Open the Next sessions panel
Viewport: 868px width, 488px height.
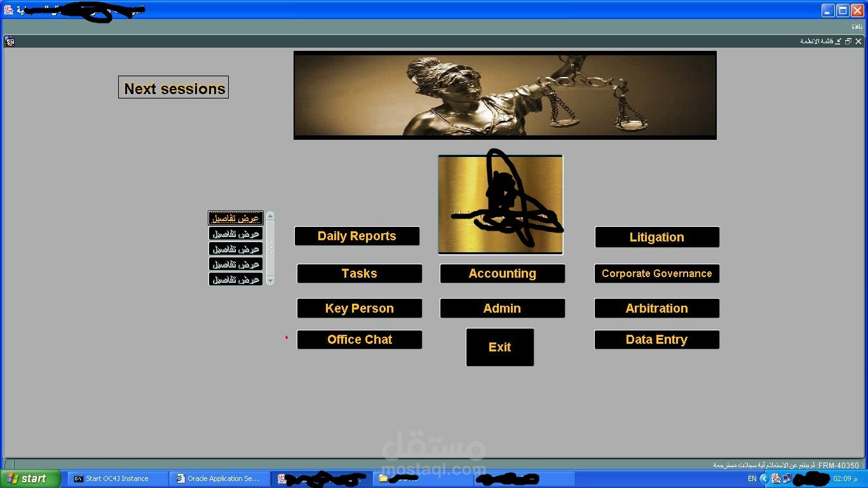tap(173, 88)
